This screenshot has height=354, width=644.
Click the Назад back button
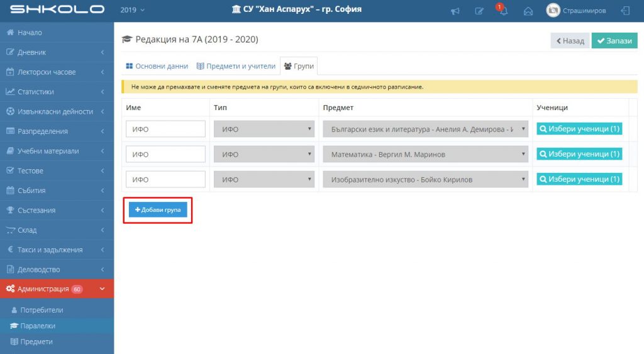tap(570, 41)
